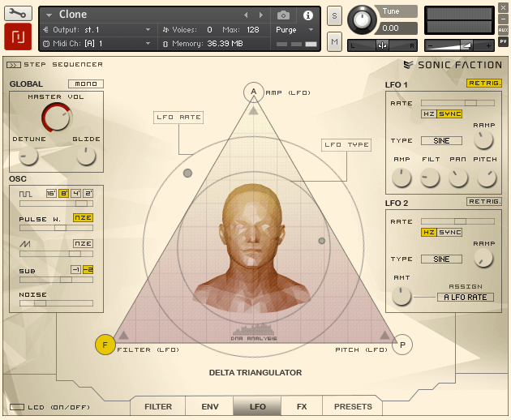Click the LFO 1 Rate slider
This screenshot has height=420, width=511.
pos(458,103)
